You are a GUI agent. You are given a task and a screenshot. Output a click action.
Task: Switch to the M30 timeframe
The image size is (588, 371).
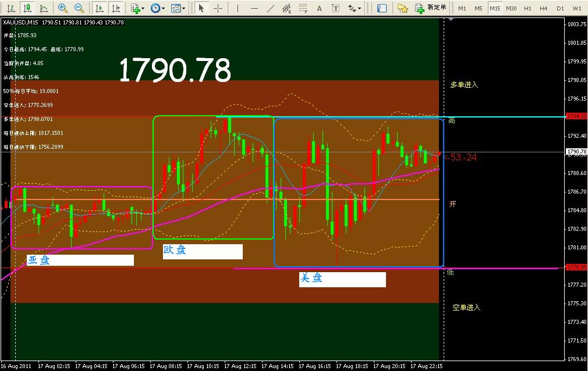[x=511, y=8]
